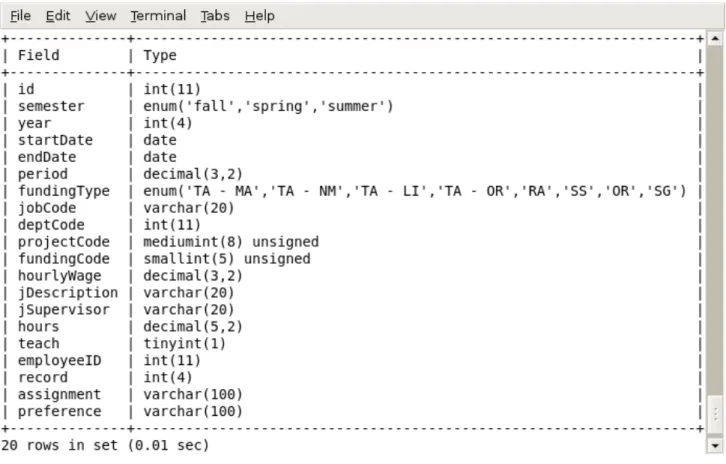Click the scrollbar down arrow
726x464 pixels.
coord(715,446)
